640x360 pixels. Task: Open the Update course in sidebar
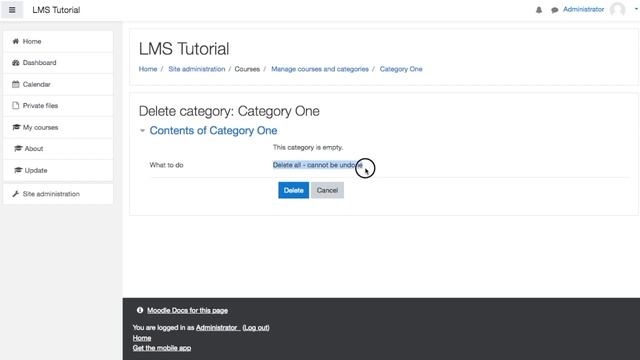click(58, 170)
